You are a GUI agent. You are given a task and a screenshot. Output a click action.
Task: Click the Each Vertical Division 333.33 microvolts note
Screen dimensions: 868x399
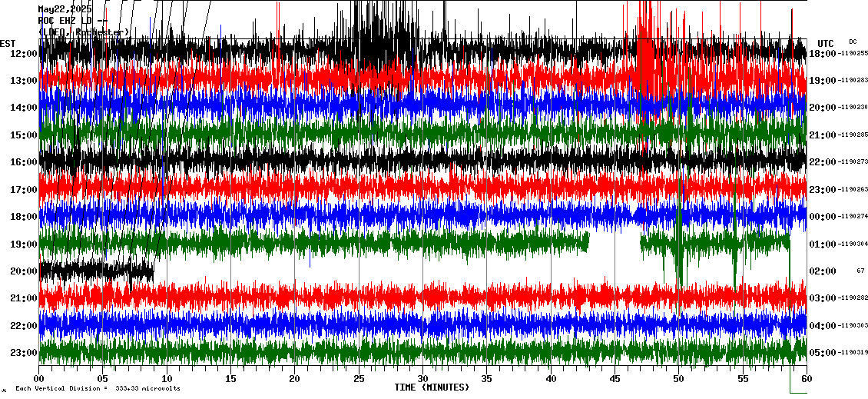[x=98, y=388]
